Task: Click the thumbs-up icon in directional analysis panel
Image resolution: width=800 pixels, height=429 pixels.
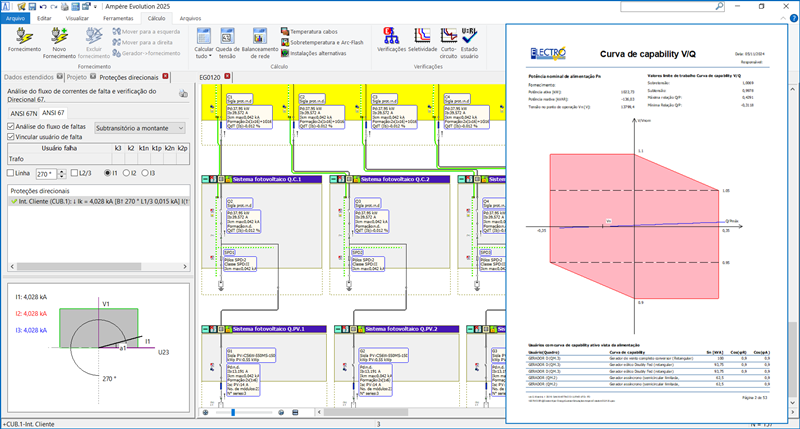Action: pos(183,93)
